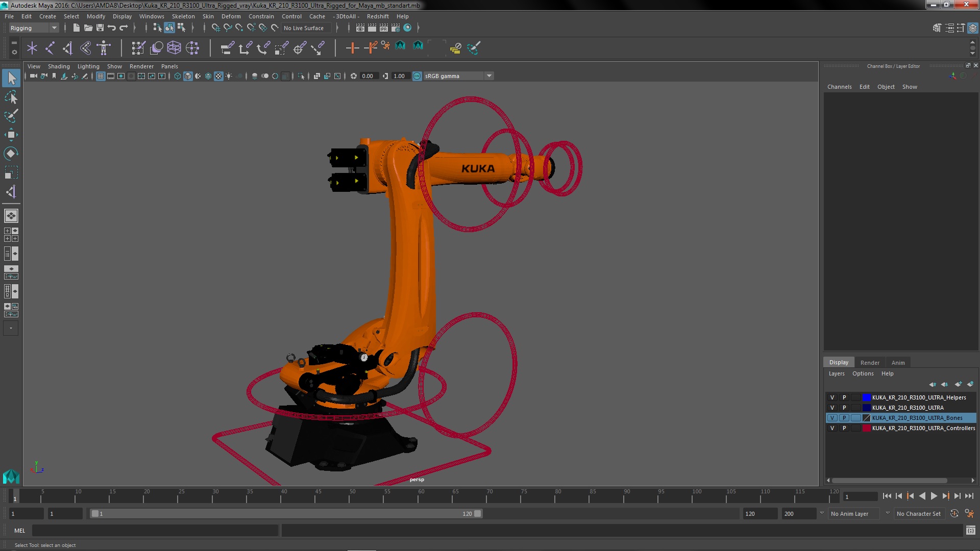Choose the Paint Selection tool

tap(11, 116)
